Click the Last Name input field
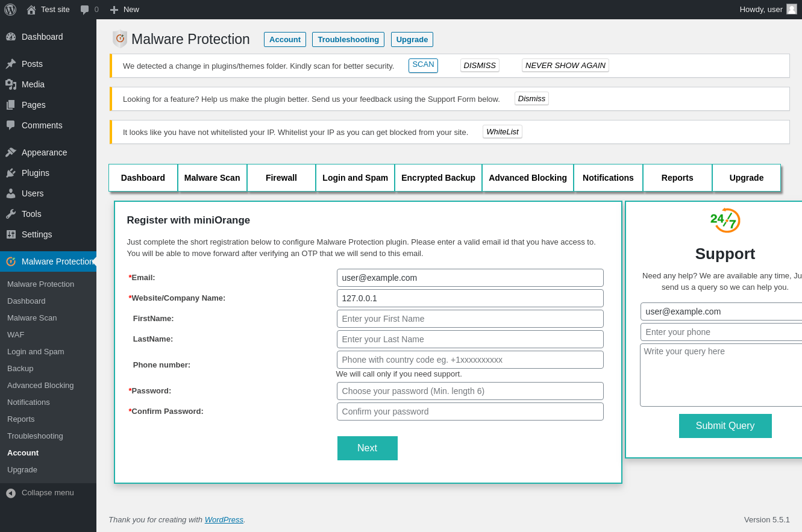This screenshot has height=532, width=802. click(x=470, y=339)
